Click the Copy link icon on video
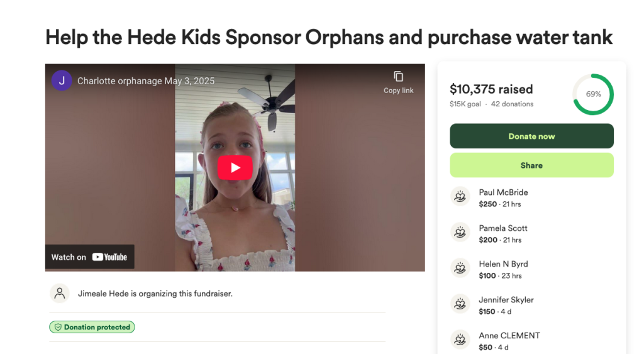Viewport: 644px width, 354px height. point(398,77)
